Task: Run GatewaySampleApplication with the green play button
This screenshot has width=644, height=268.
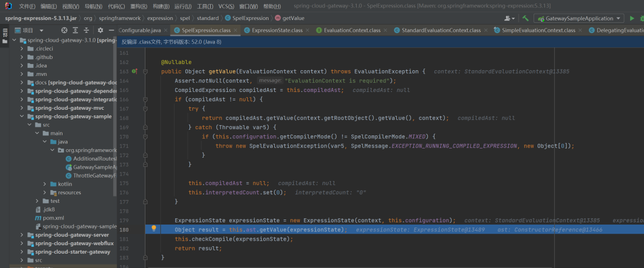Action: 632,18
